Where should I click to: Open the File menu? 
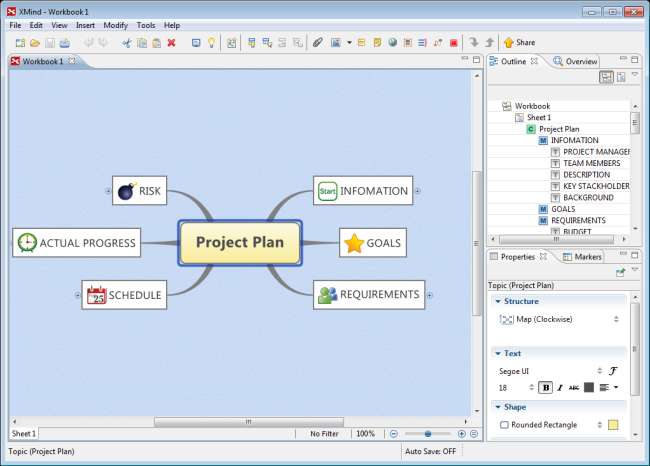pyautogui.click(x=15, y=25)
